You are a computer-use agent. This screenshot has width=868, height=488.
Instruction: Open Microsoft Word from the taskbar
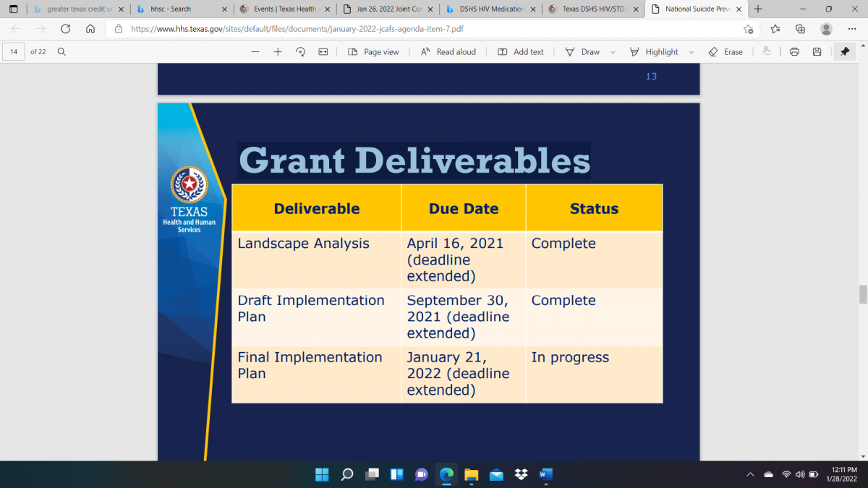coord(545,475)
